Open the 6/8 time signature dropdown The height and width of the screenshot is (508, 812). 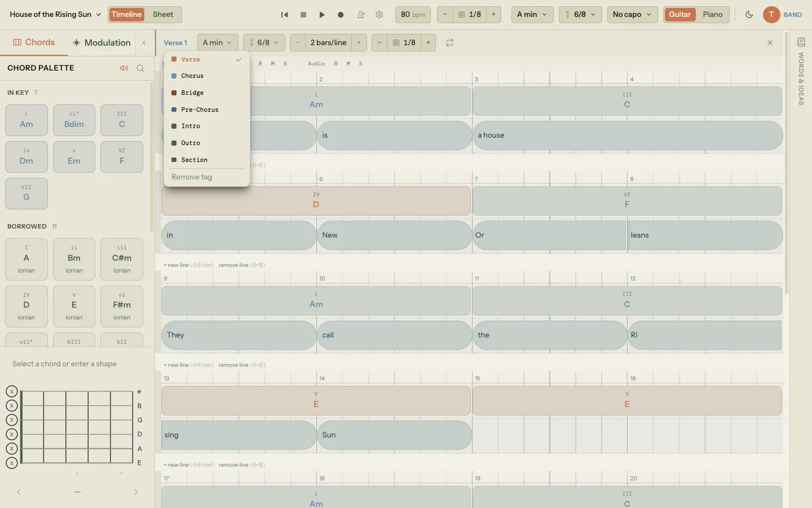[580, 15]
